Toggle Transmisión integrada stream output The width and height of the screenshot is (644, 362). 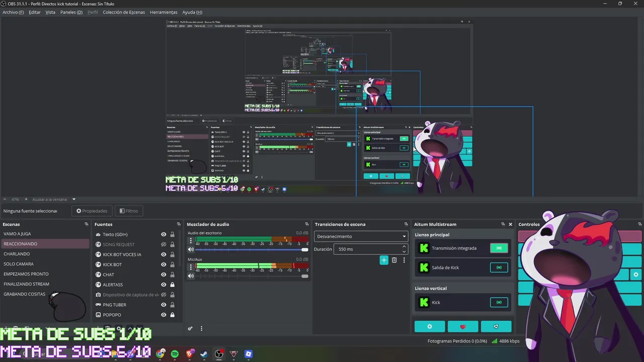[499, 248]
